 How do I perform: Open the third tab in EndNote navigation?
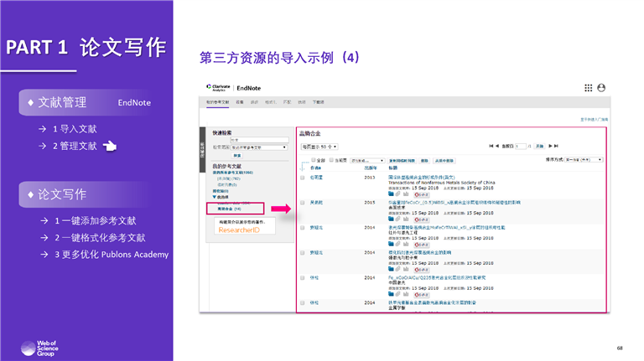point(255,102)
